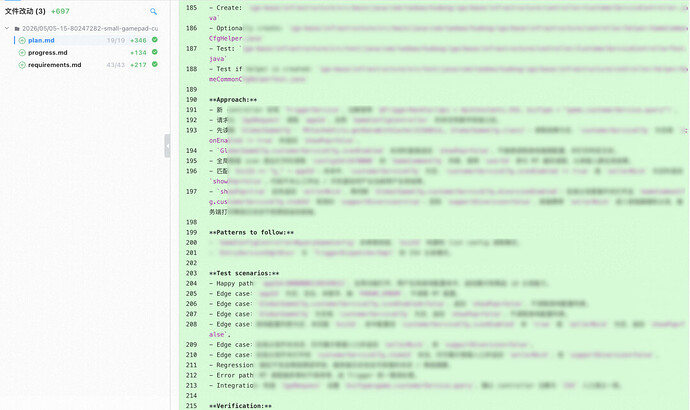Click the **Patterns to follow:** line
690x410 pixels.
tap(251, 232)
